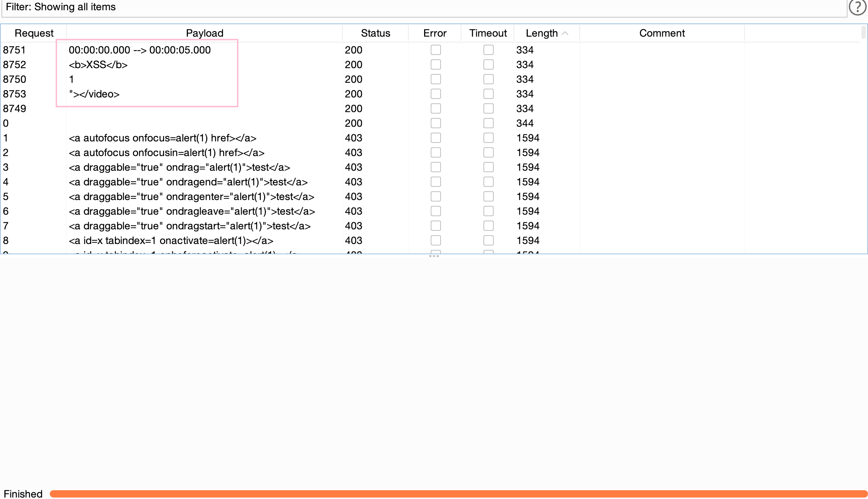The width and height of the screenshot is (868, 499).
Task: Click the Finished status label
Action: (23, 494)
